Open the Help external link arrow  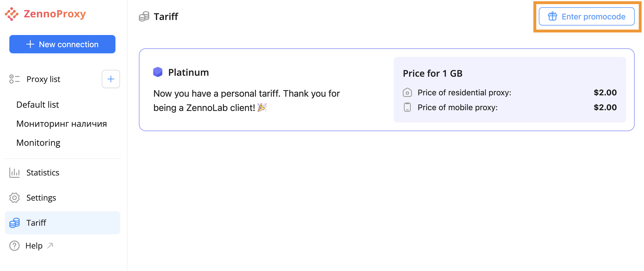(x=50, y=245)
